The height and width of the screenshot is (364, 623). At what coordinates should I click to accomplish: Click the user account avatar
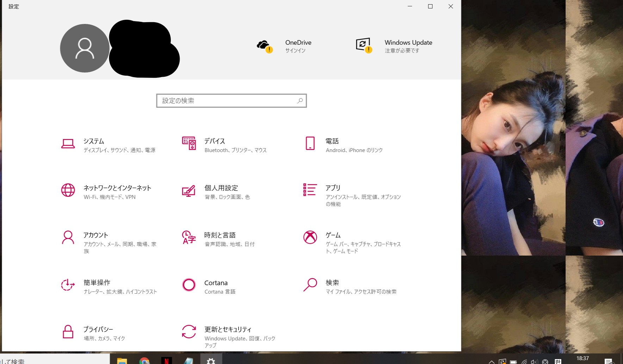point(85,48)
